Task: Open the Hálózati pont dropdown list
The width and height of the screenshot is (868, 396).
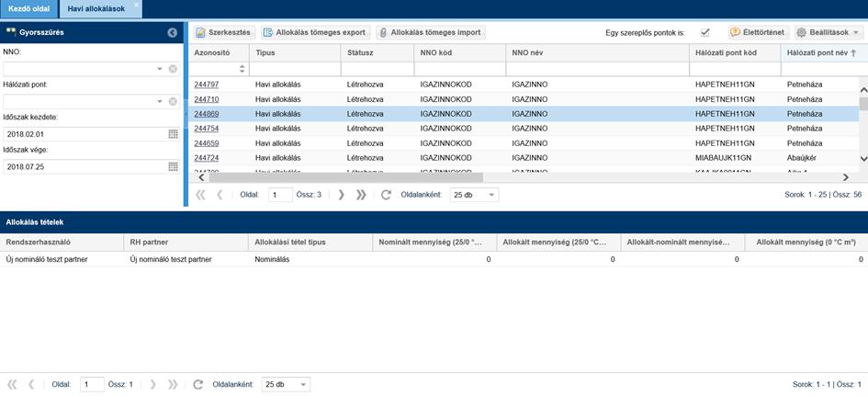Action: click(160, 101)
